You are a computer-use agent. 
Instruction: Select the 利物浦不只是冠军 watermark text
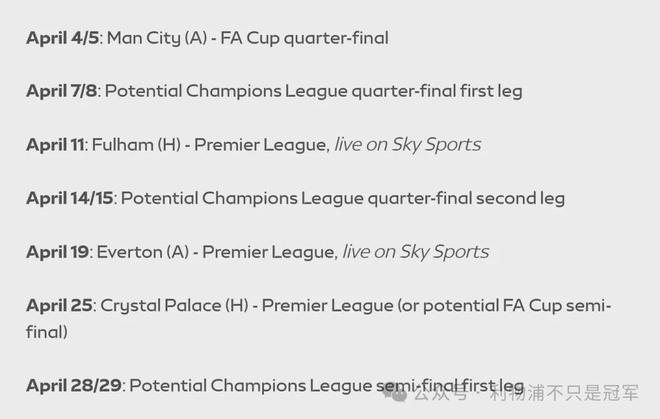(566, 395)
